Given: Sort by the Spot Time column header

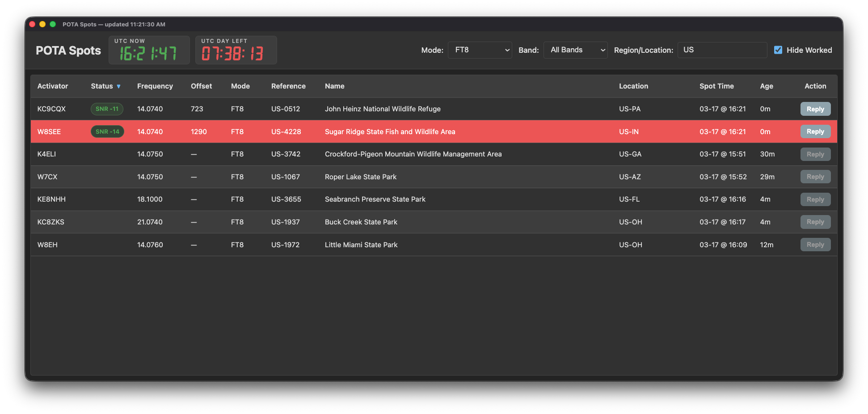Looking at the screenshot, I should pyautogui.click(x=716, y=86).
